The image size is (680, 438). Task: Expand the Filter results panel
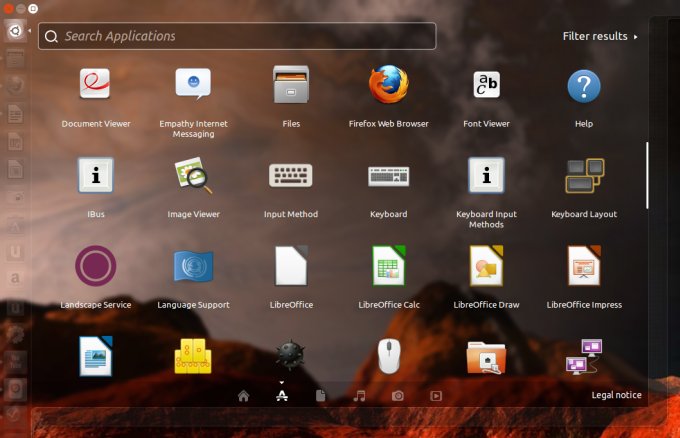[600, 36]
